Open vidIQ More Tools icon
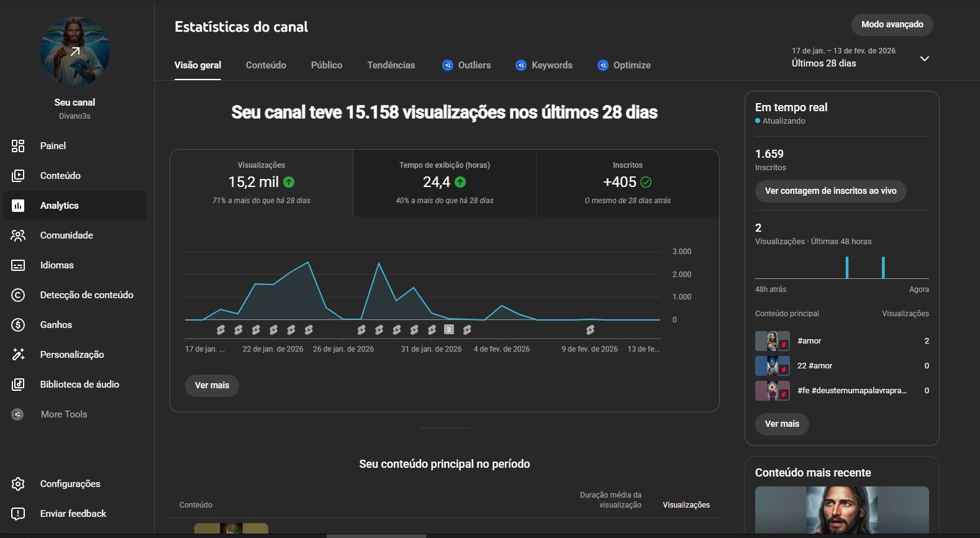This screenshot has width=980, height=538. tap(18, 414)
